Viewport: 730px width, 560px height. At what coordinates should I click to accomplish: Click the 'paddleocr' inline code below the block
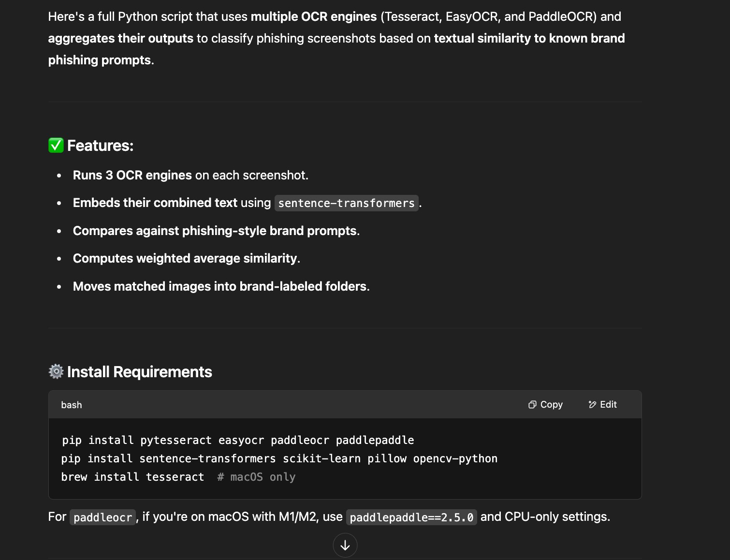pos(103,517)
